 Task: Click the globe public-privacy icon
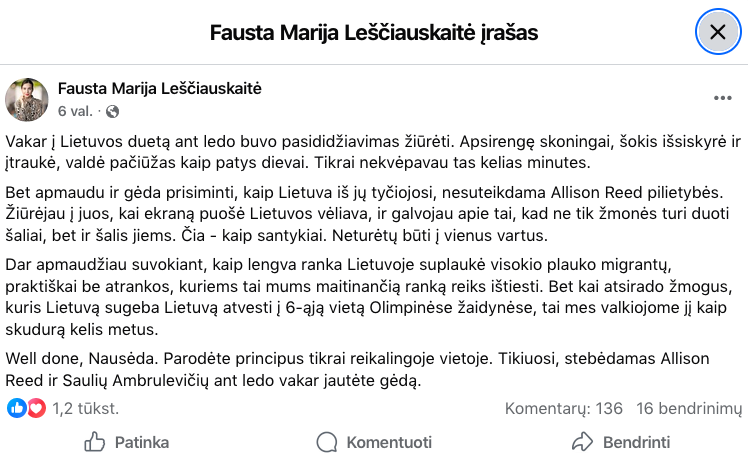tap(112, 111)
